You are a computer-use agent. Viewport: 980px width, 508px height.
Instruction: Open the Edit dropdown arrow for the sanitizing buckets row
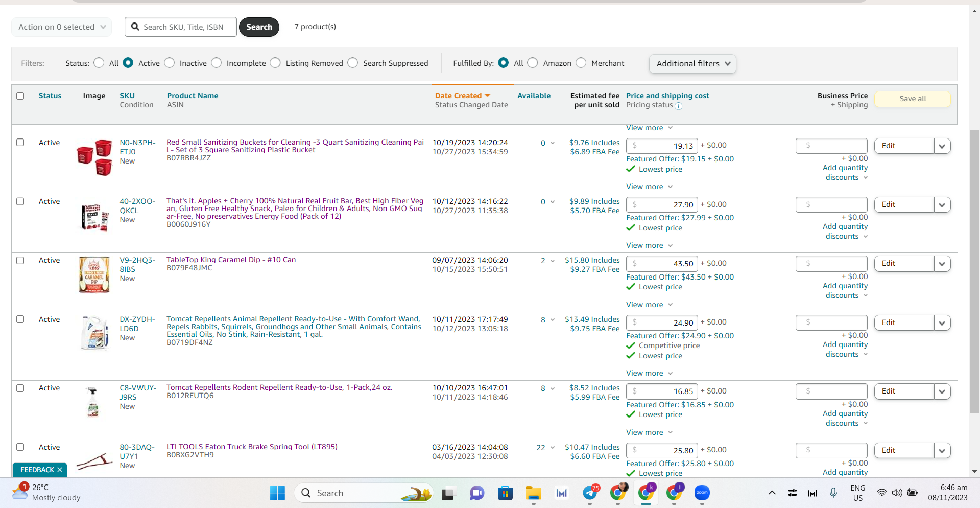[x=942, y=146]
